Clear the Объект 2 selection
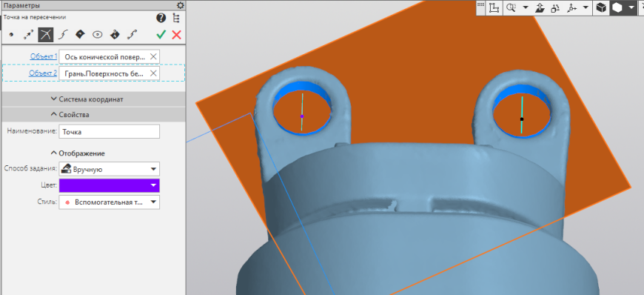The width and height of the screenshot is (644, 295). point(153,73)
